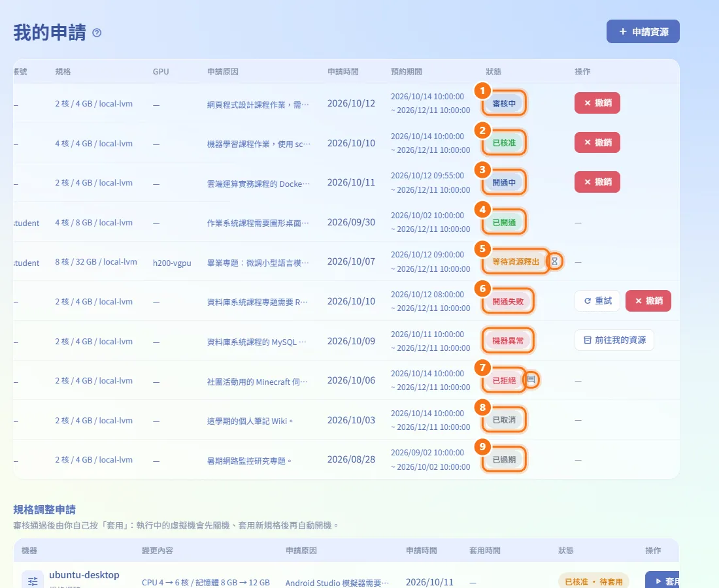Click 重試 for the 開通失敗 request

pyautogui.click(x=597, y=301)
